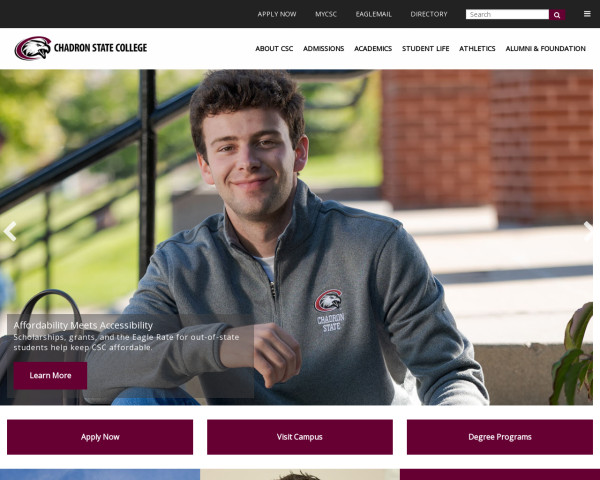
Task: Click the Apply Now top bar link
Action: (x=277, y=14)
